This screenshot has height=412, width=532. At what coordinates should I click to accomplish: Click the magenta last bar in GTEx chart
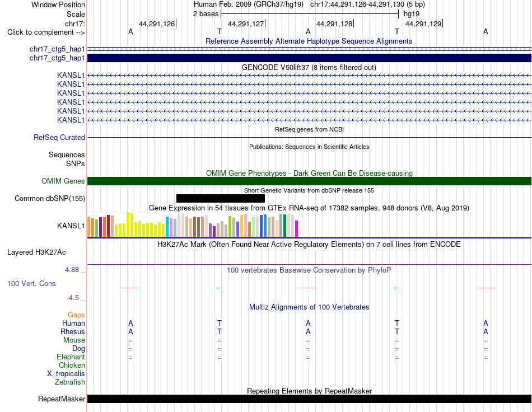(297, 228)
